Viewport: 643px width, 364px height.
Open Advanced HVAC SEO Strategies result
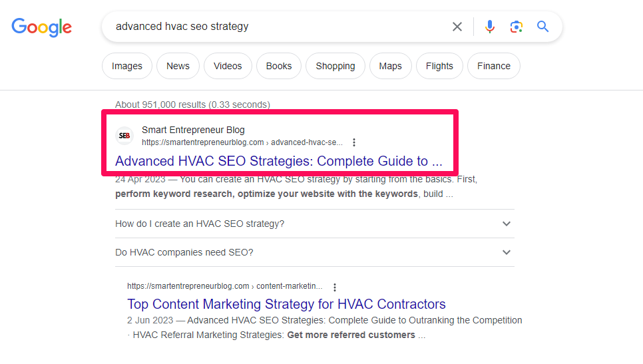[x=279, y=161]
